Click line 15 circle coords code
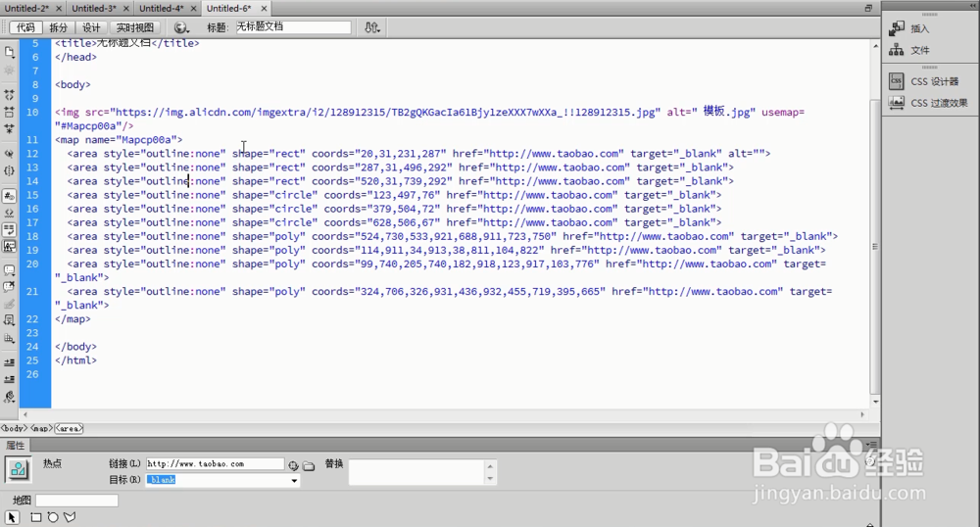Image resolution: width=980 pixels, height=527 pixels. [x=382, y=195]
